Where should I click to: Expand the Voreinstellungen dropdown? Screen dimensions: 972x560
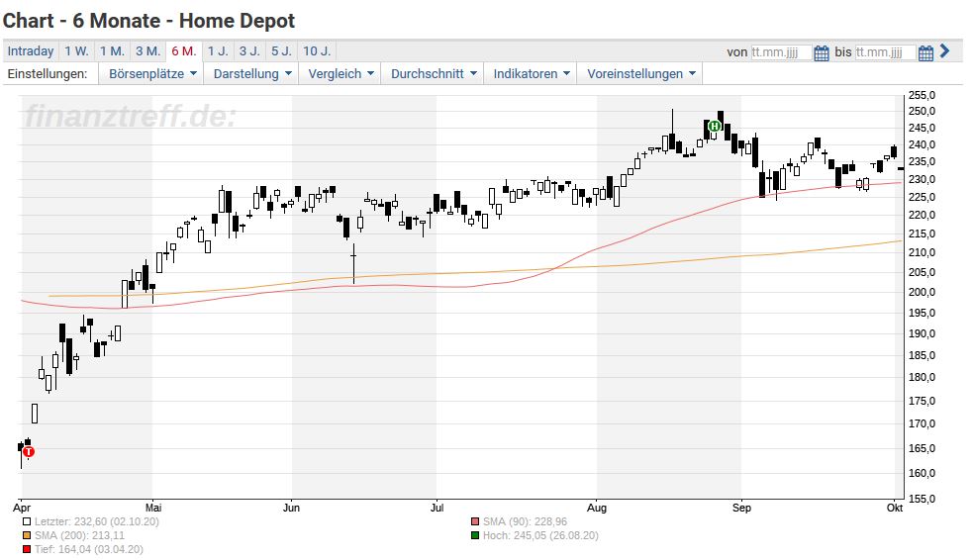[640, 74]
